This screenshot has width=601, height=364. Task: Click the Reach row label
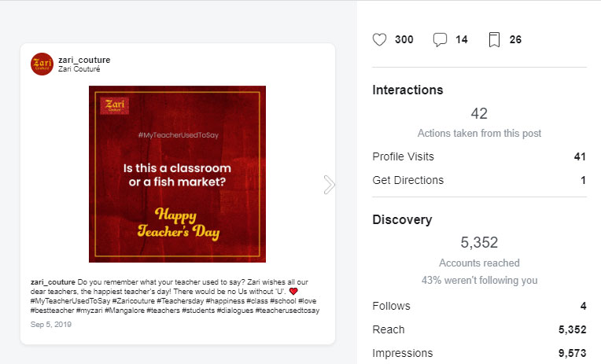pyautogui.click(x=389, y=329)
